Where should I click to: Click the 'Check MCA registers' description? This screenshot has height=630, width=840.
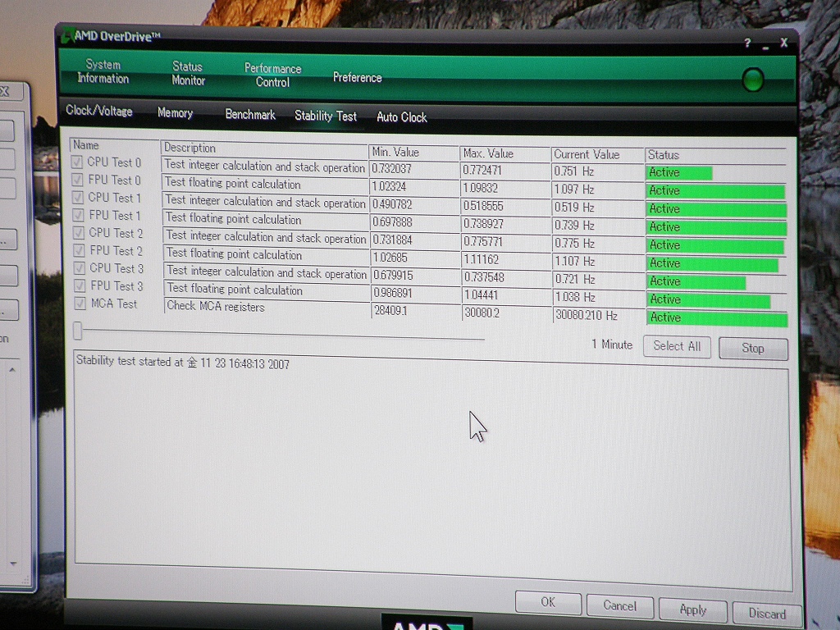[x=216, y=307]
